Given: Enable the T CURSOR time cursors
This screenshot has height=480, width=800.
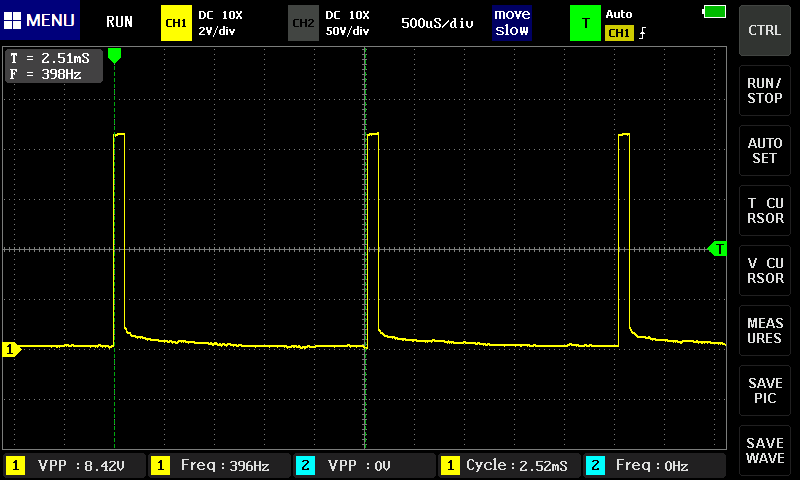Looking at the screenshot, I should (x=764, y=211).
